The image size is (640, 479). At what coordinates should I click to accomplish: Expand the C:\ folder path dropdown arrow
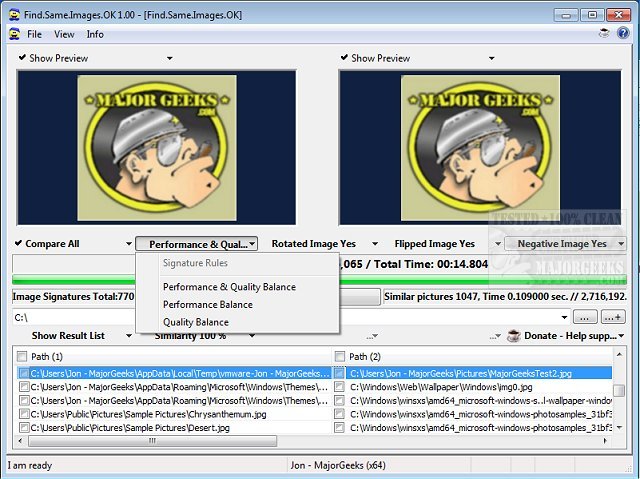[x=564, y=317]
